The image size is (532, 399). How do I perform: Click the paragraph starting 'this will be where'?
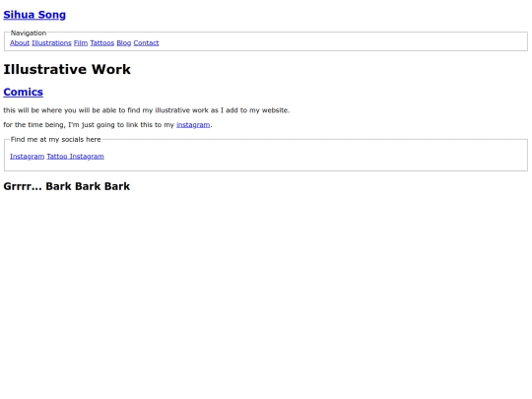(x=147, y=110)
